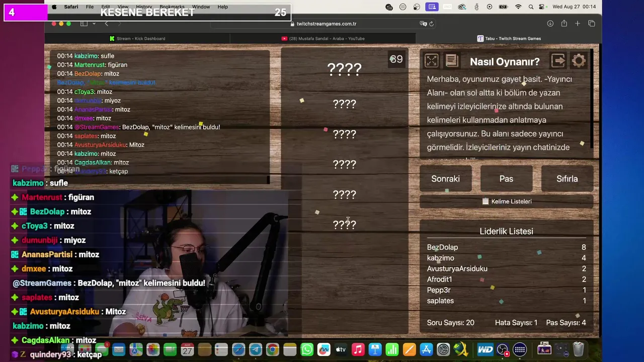Open sidebar dropdown chevron in Safari toolbar
The height and width of the screenshot is (362, 644).
click(x=94, y=24)
